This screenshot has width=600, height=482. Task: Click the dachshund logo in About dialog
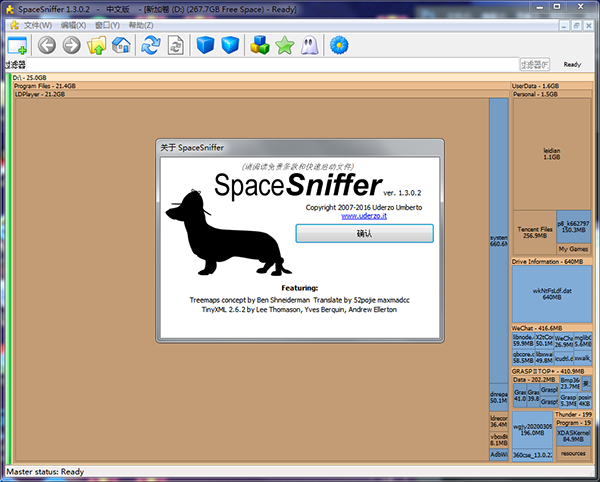pos(228,233)
